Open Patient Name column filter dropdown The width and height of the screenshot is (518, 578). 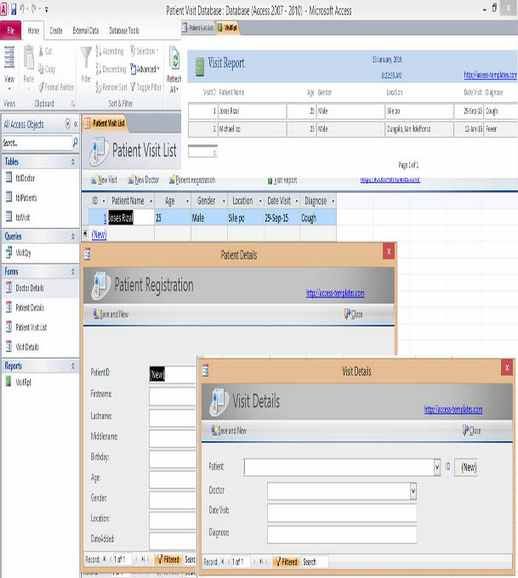point(151,201)
